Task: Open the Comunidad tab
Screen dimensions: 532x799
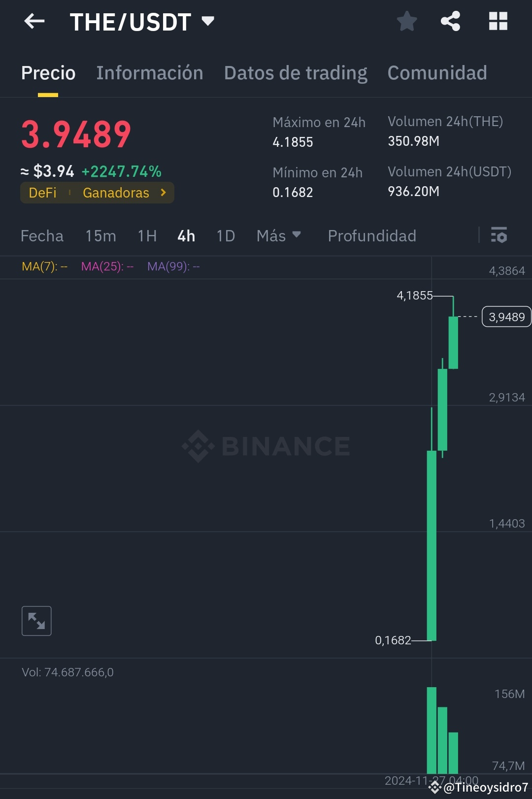Action: click(437, 72)
